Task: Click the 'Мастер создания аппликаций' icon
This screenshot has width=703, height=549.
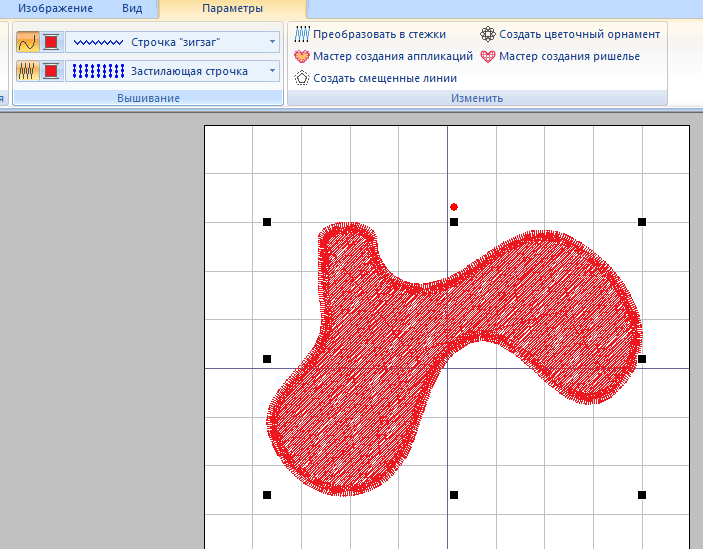Action: click(x=302, y=56)
